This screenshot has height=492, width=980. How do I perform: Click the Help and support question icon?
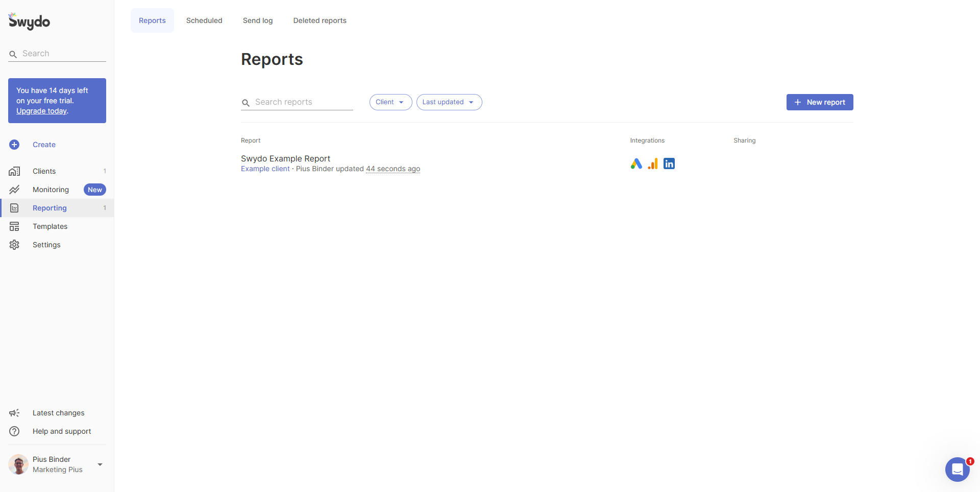coord(14,431)
